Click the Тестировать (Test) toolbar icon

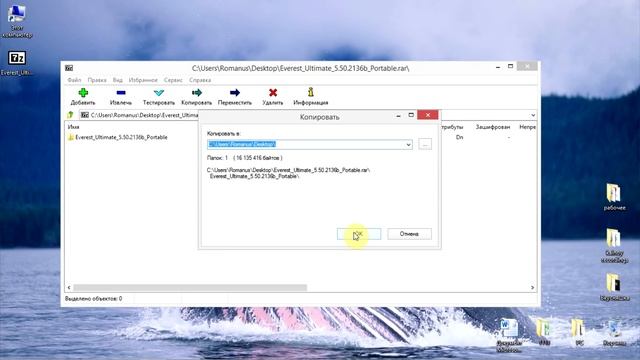[x=159, y=93]
